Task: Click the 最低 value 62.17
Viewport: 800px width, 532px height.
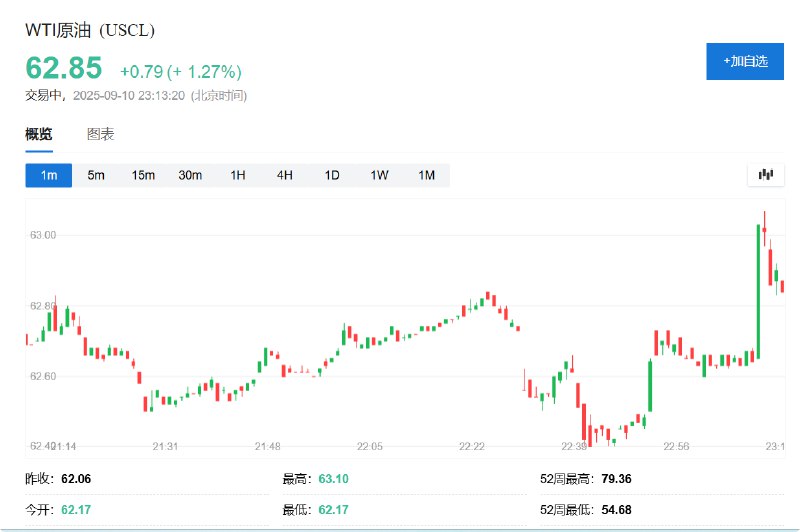Action: (333, 510)
